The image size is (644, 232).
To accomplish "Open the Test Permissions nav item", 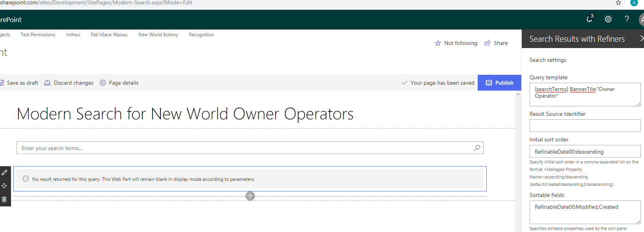I will tap(38, 35).
